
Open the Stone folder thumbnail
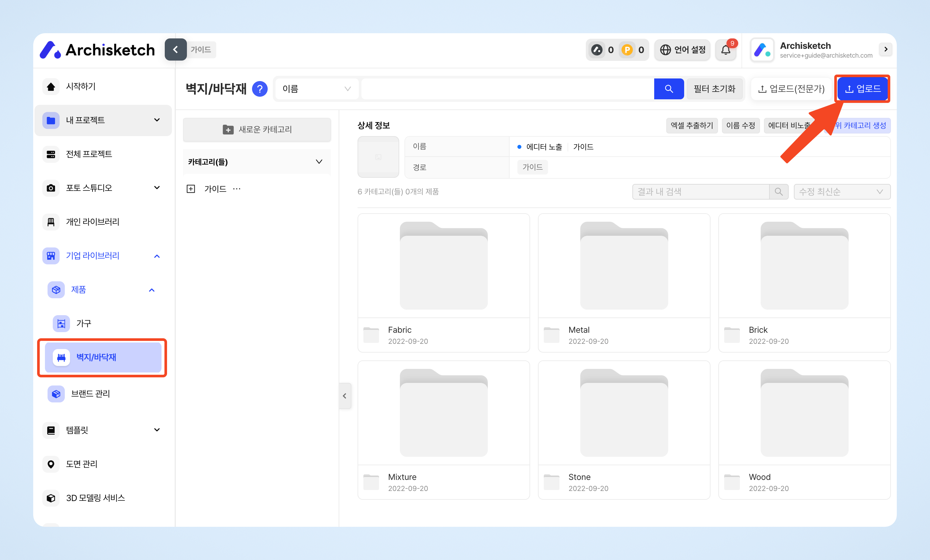[624, 413]
